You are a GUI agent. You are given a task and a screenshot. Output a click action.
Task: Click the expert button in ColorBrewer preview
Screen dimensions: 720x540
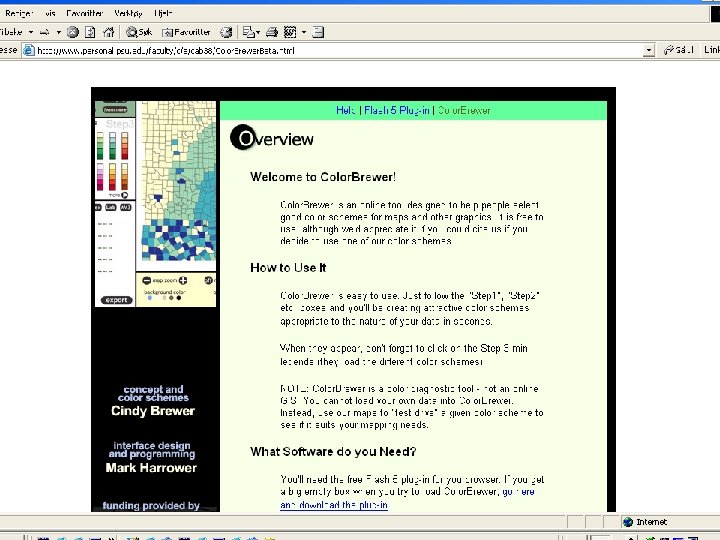[116, 300]
